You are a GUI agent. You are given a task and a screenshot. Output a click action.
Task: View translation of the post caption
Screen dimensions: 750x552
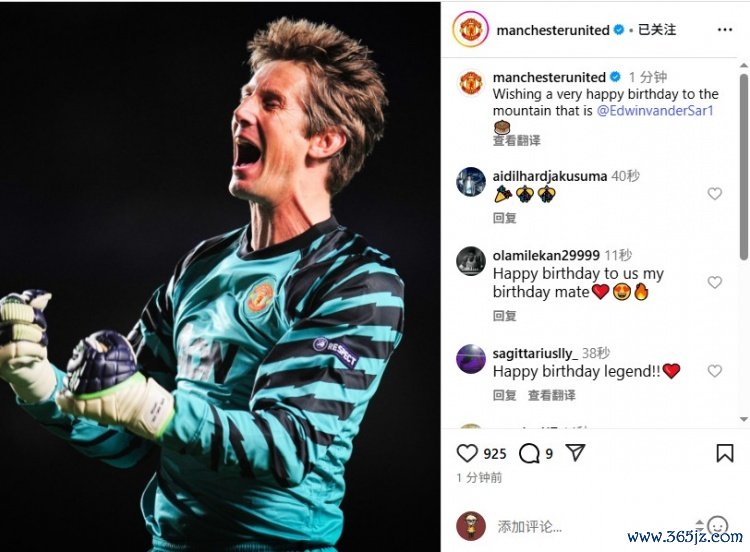point(517,141)
